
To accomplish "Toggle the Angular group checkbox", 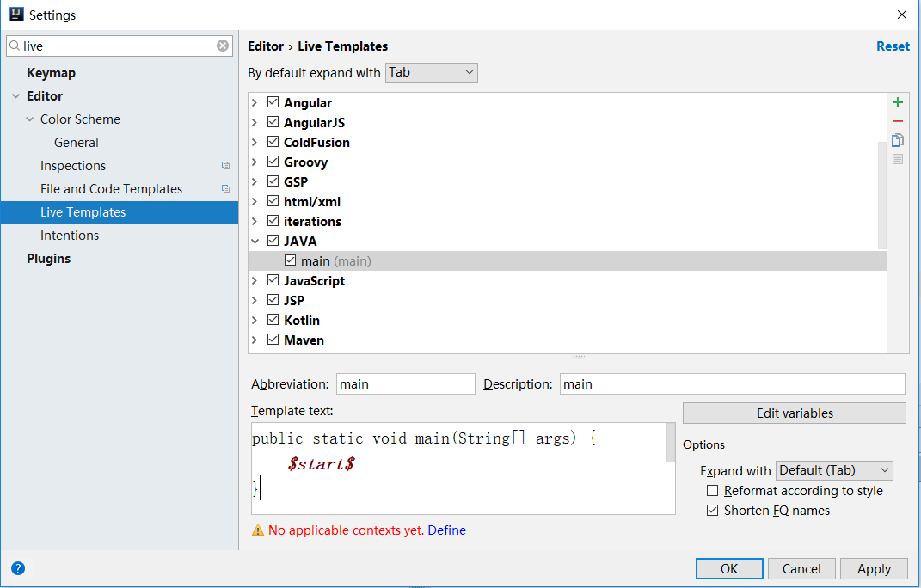I will (273, 102).
